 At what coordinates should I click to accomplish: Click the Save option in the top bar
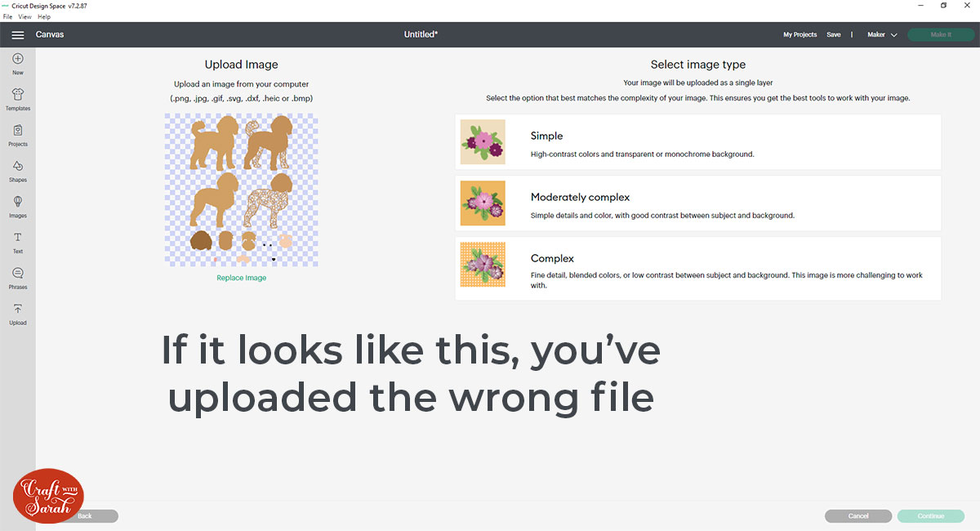833,34
